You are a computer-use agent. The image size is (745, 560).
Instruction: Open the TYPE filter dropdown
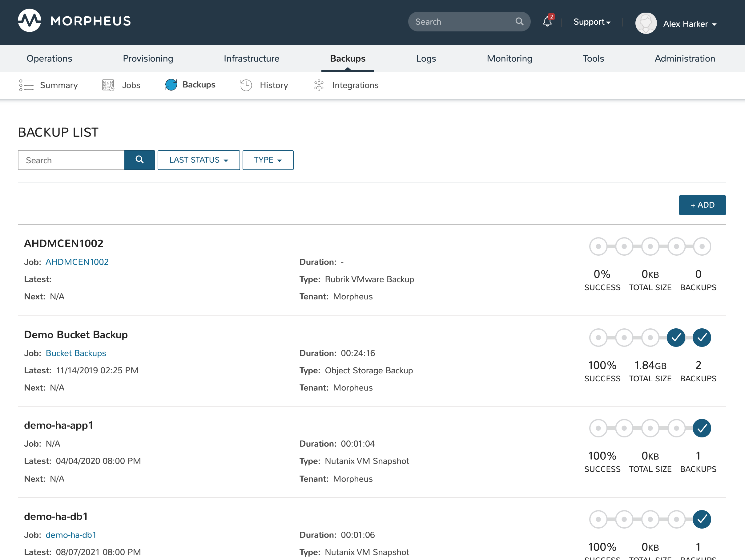pyautogui.click(x=268, y=160)
